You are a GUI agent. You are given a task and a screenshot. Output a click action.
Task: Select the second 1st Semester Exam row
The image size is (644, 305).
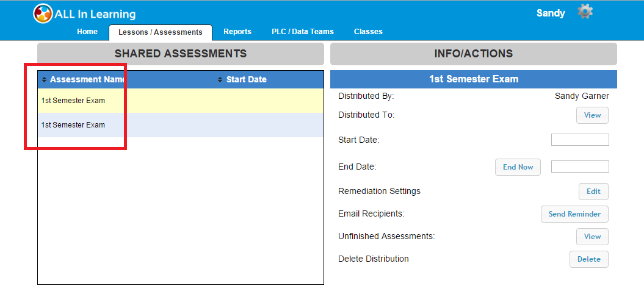pos(180,125)
